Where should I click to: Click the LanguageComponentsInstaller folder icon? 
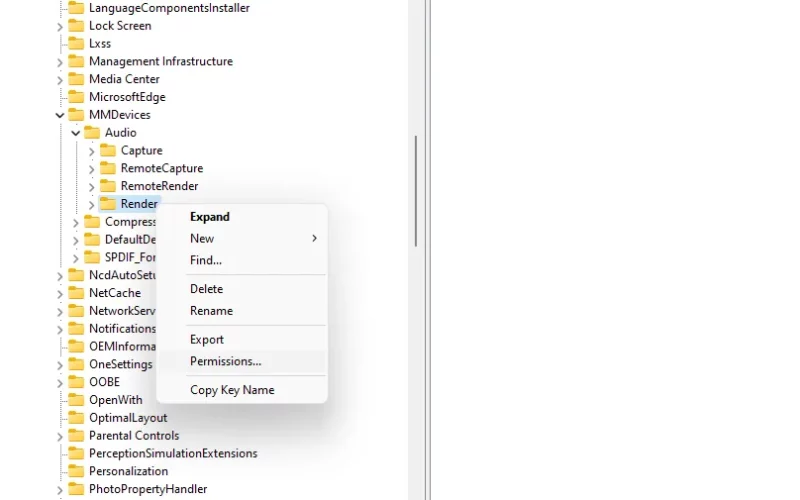pos(76,8)
